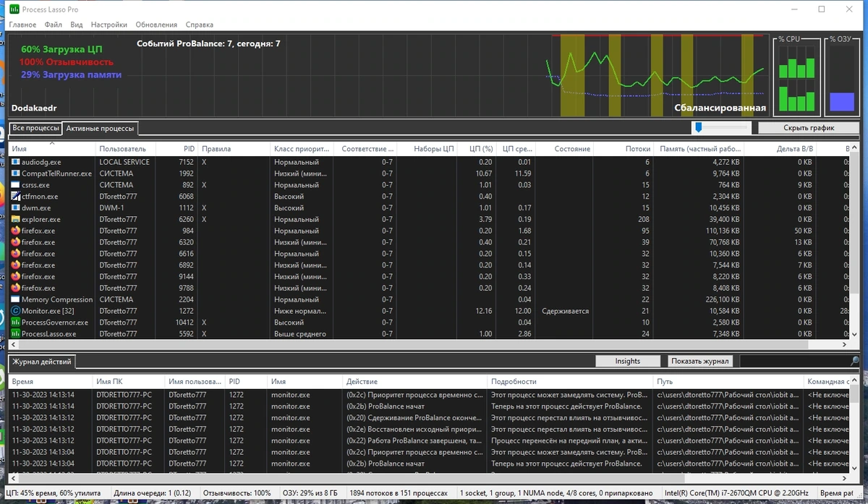Open the Справка menu
The width and height of the screenshot is (868, 504).
point(200,25)
